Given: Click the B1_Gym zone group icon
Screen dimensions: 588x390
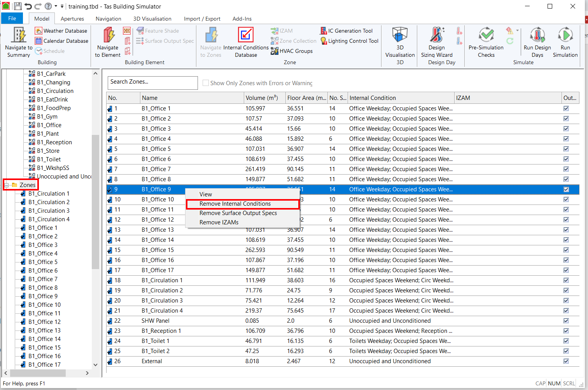Looking at the screenshot, I should coord(32,116).
